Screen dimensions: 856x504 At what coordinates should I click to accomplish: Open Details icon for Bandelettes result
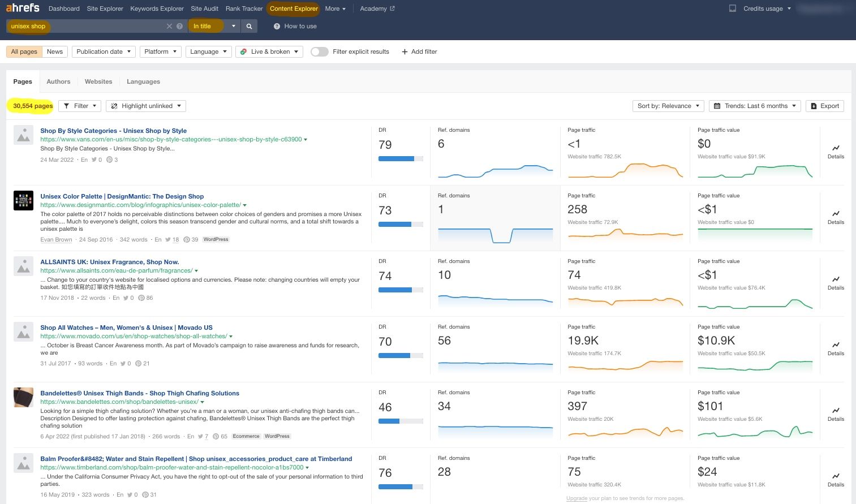tap(836, 410)
